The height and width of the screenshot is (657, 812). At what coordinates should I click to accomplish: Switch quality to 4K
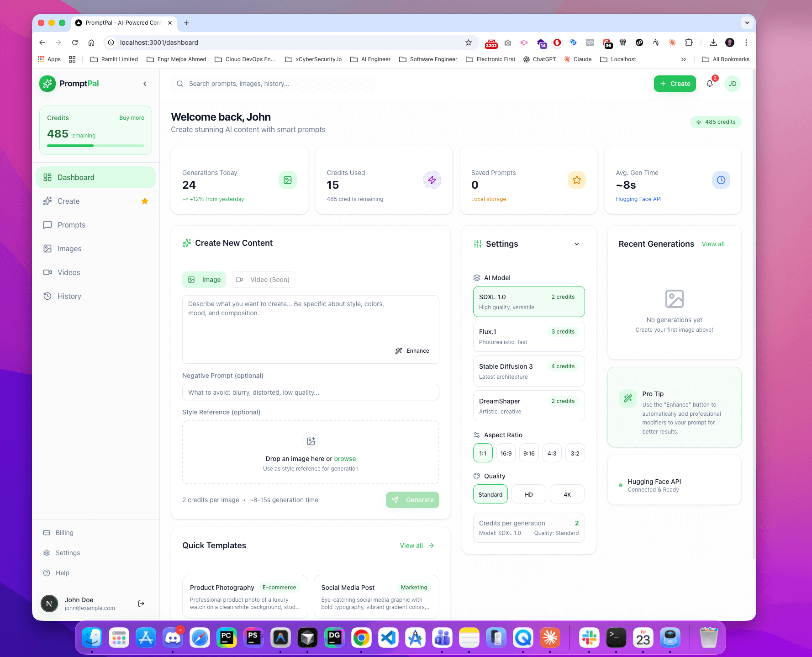[567, 494]
